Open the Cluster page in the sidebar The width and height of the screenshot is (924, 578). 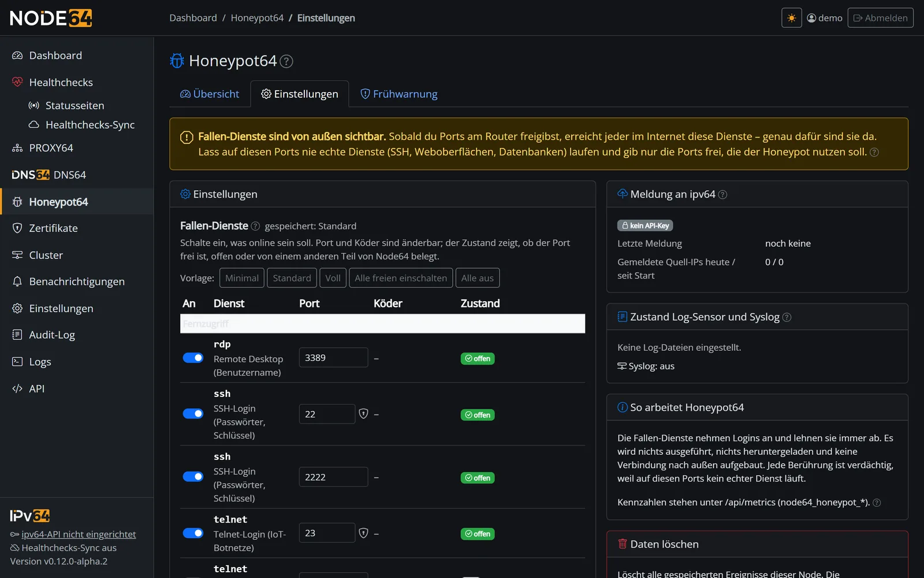77,255
